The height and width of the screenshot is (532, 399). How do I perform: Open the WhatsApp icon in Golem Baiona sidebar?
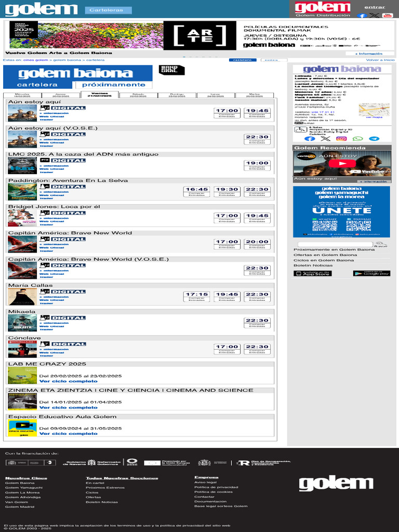(357, 139)
